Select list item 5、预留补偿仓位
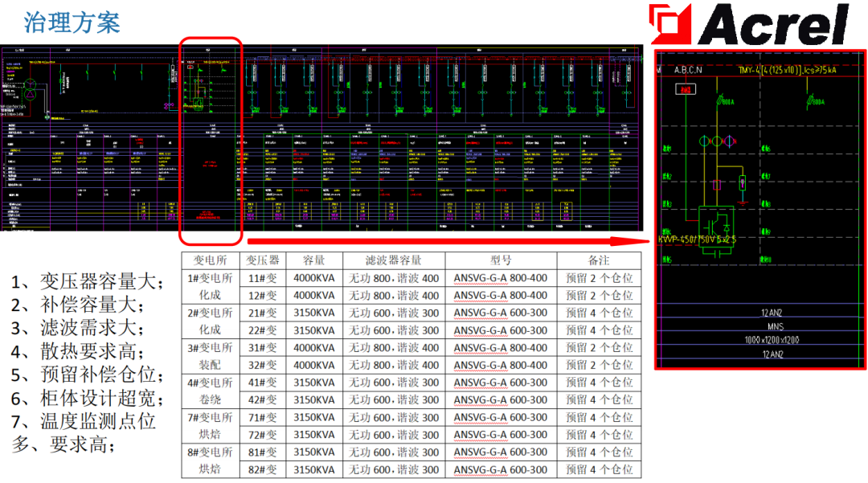Image resolution: width=868 pixels, height=483 pixels. click(x=88, y=375)
